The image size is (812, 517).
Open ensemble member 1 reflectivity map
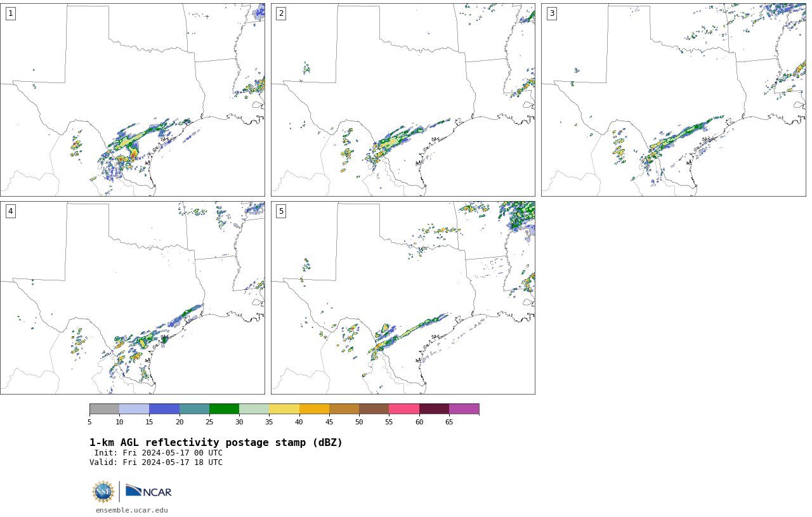tap(133, 100)
